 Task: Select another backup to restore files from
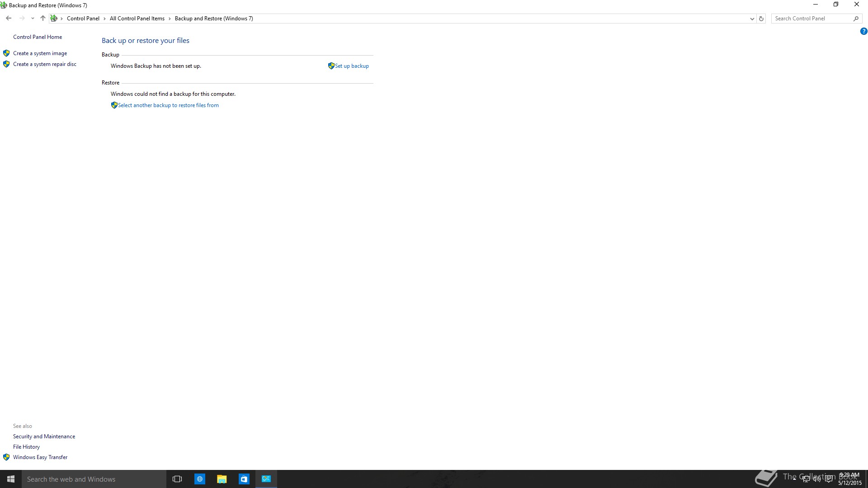coord(168,105)
